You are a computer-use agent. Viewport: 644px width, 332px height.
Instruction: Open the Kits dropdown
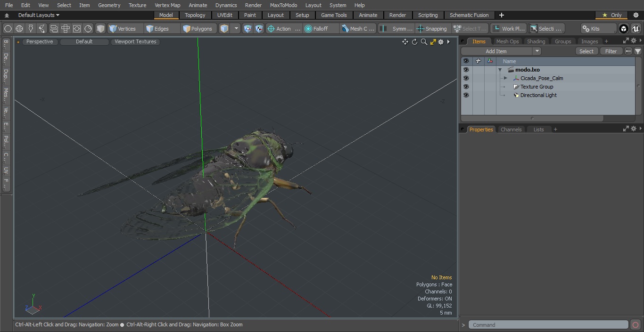pos(598,29)
